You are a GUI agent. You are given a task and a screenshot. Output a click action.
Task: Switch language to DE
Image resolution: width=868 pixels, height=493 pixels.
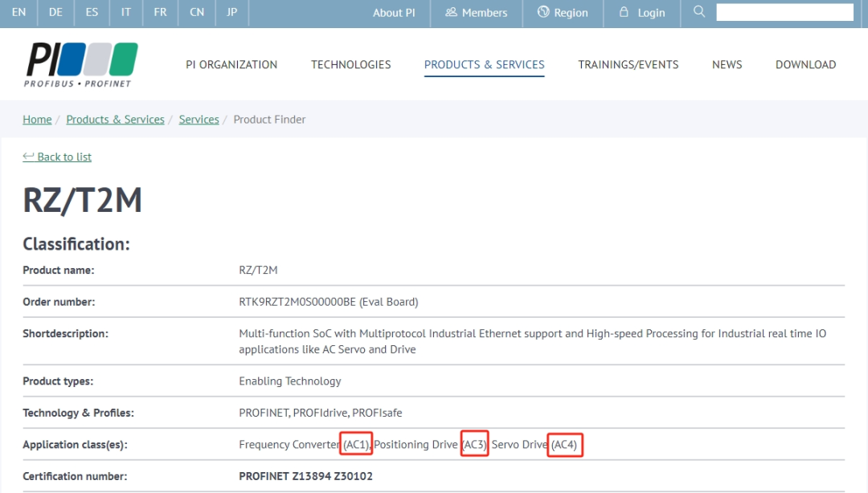(55, 12)
